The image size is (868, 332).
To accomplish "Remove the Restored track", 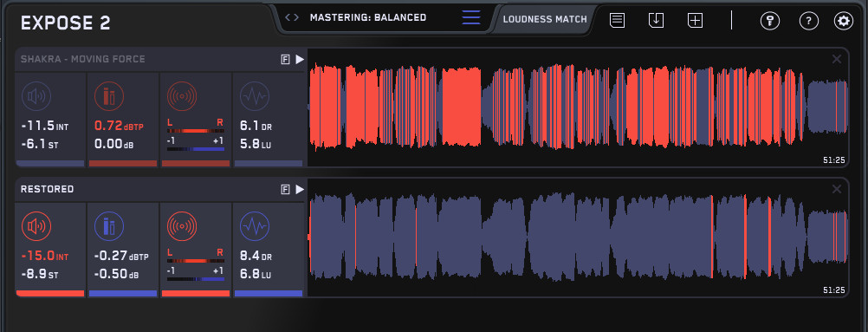I will [x=837, y=190].
